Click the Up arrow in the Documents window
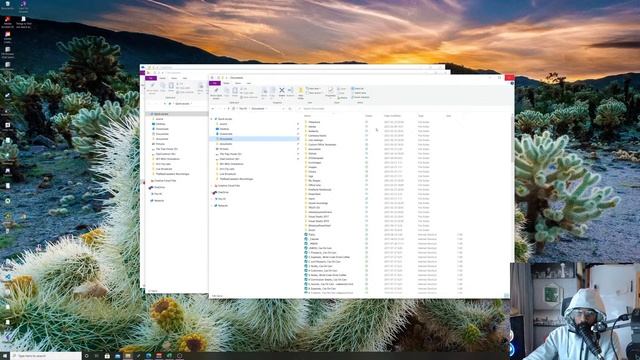Screen dimensions: 640x360 229,109
